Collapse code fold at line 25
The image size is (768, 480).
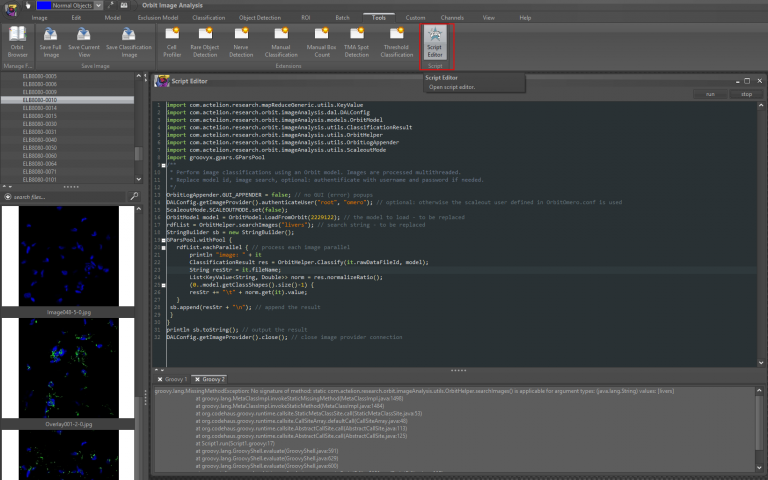click(163, 285)
